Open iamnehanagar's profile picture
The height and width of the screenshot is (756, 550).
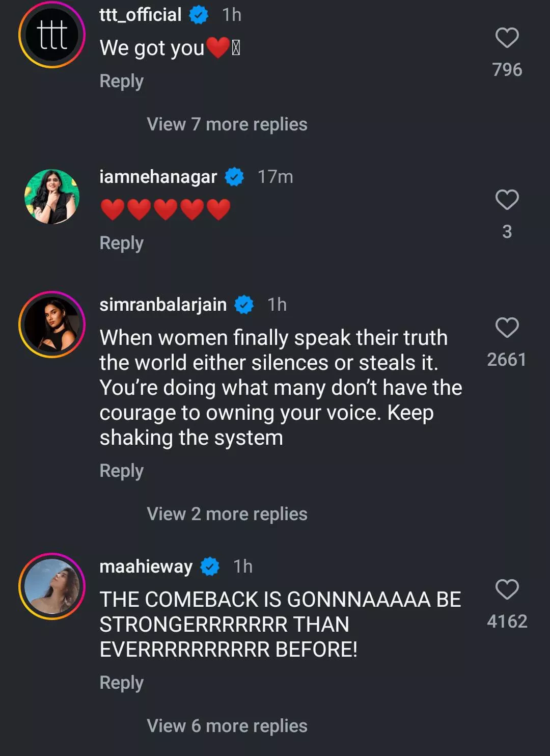(x=52, y=197)
